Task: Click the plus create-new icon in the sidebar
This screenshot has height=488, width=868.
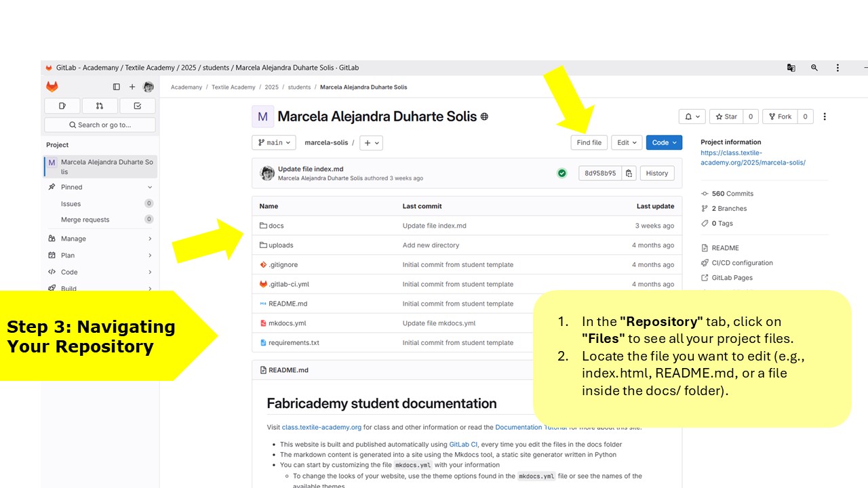Action: pyautogui.click(x=132, y=87)
